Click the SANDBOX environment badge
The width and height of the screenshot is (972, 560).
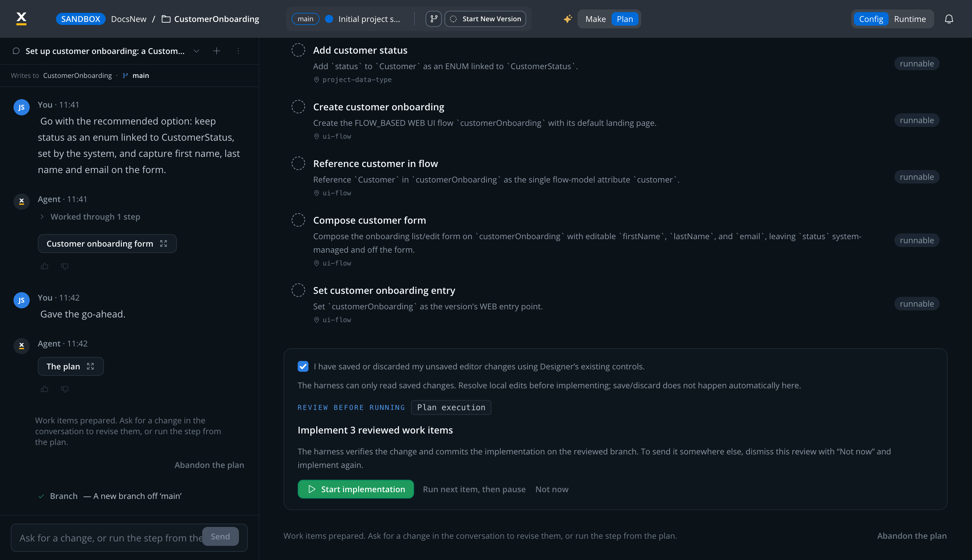[80, 19]
